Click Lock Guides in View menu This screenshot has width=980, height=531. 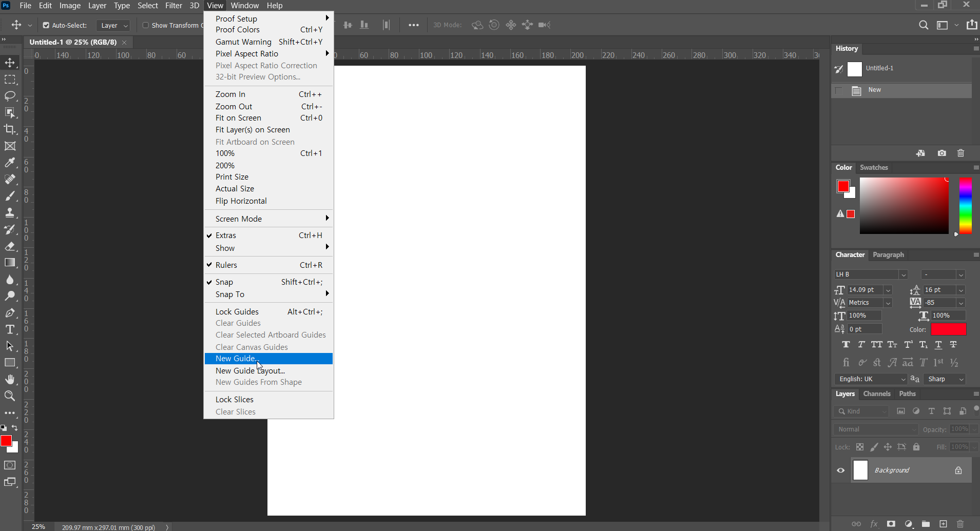click(268, 311)
